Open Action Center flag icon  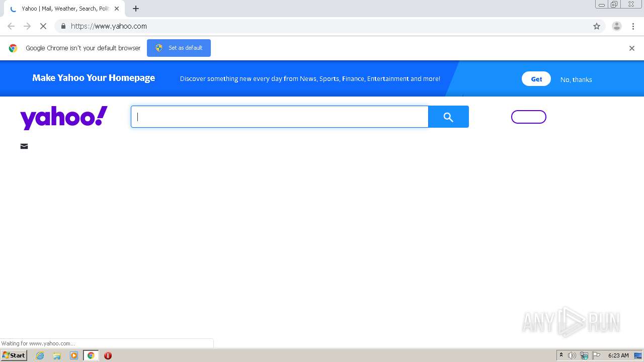[596, 355]
